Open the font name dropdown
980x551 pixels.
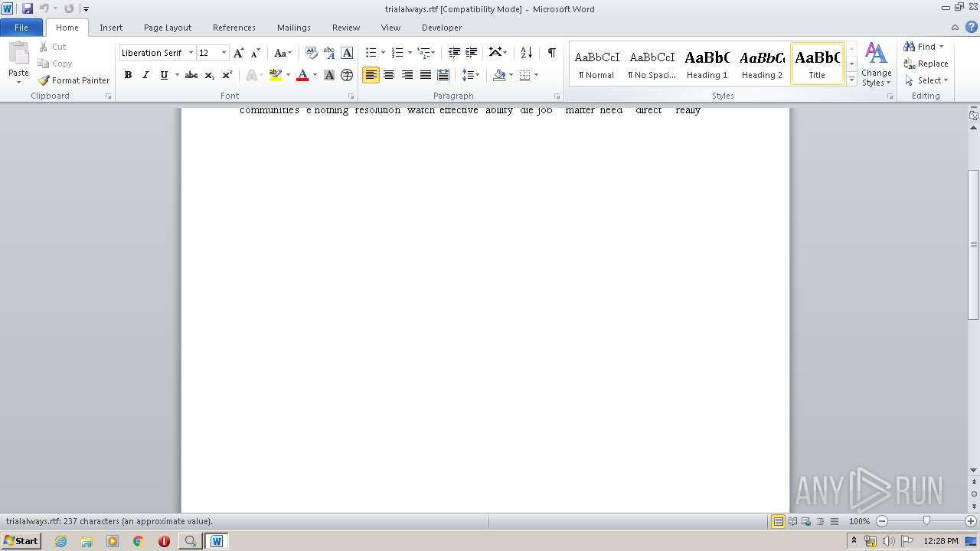191,53
